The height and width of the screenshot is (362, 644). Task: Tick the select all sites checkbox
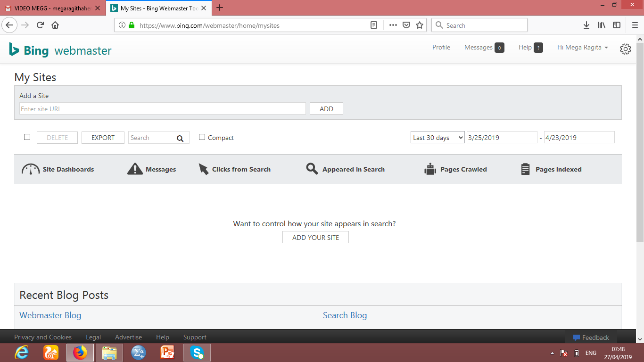coord(27,137)
